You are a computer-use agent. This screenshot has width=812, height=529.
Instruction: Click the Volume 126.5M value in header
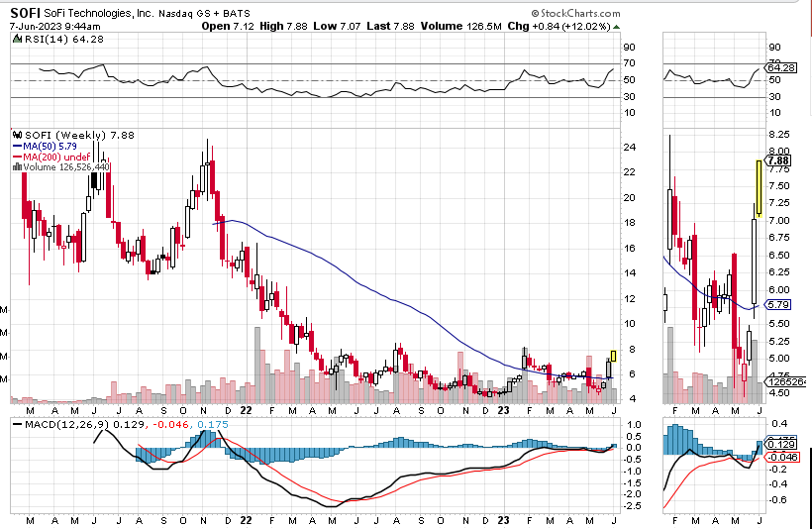(466, 27)
